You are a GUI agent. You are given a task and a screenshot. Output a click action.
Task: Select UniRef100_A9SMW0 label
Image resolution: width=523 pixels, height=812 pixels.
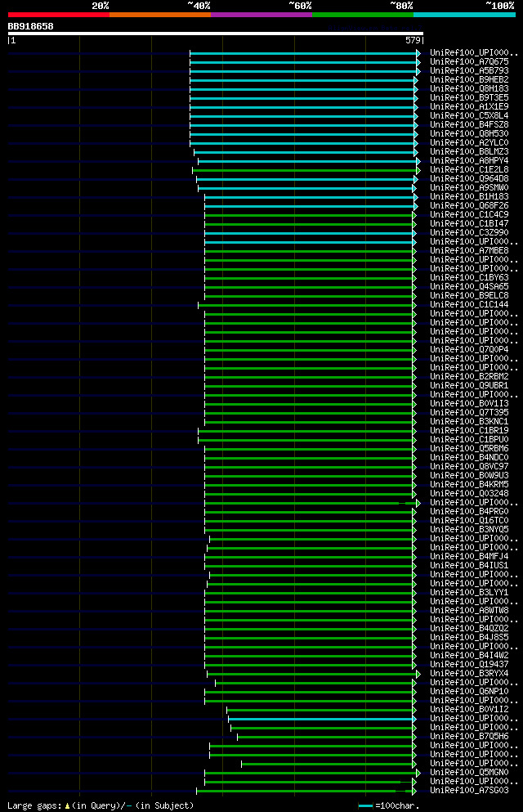[469, 188]
